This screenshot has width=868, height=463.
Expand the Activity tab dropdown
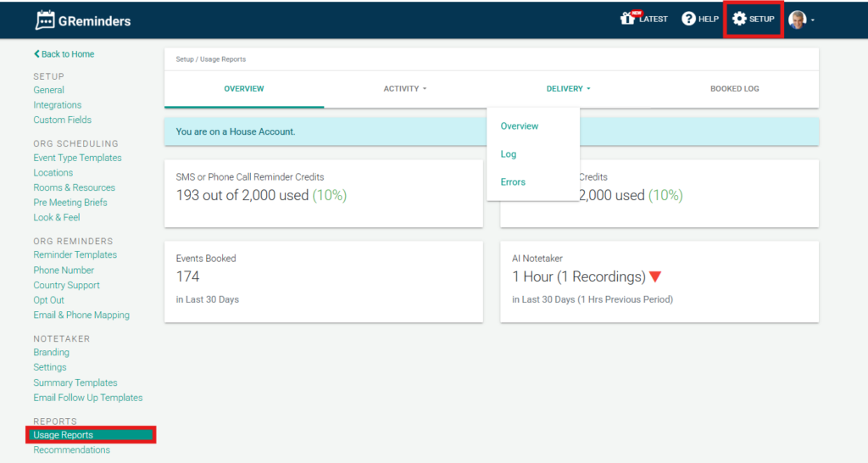pyautogui.click(x=404, y=89)
